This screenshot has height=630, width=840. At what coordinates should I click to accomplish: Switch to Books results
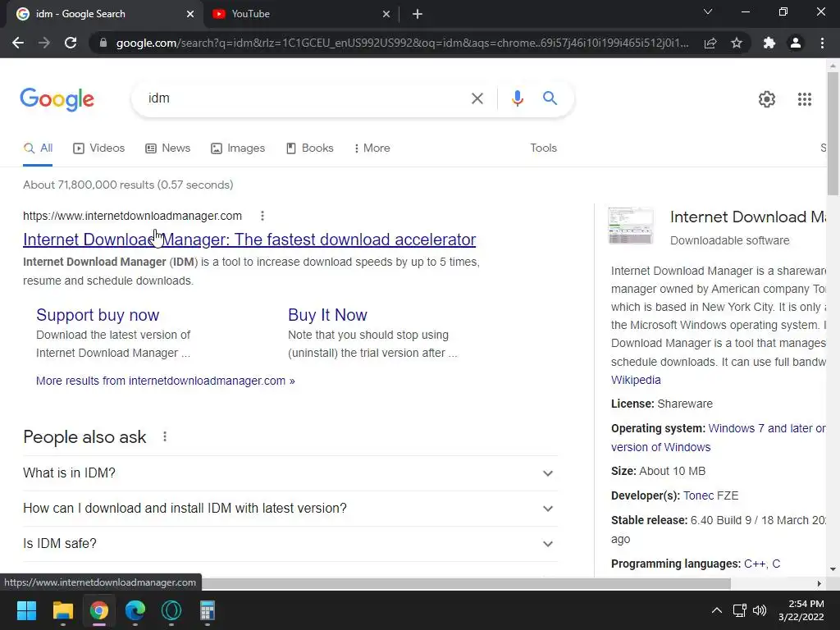tap(309, 148)
